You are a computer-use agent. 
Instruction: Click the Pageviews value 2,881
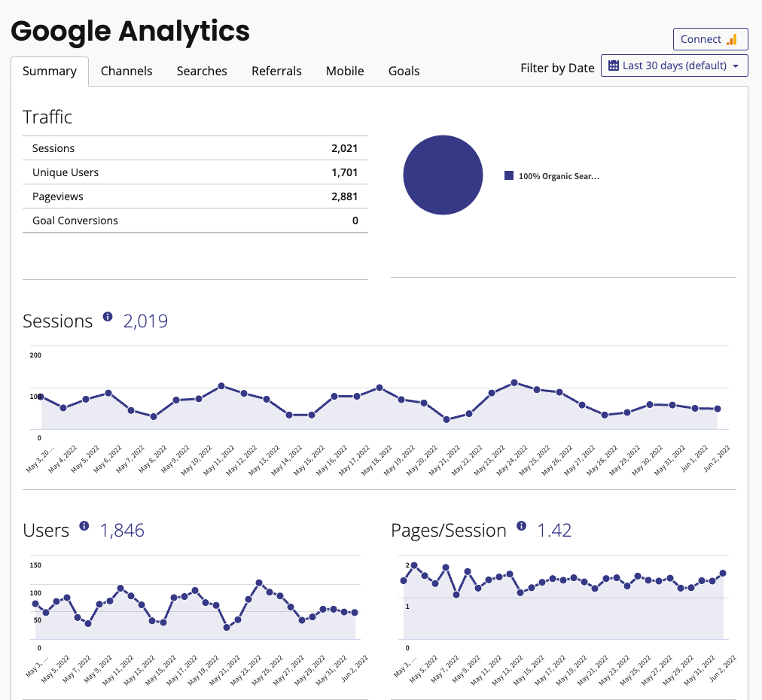[x=345, y=196]
